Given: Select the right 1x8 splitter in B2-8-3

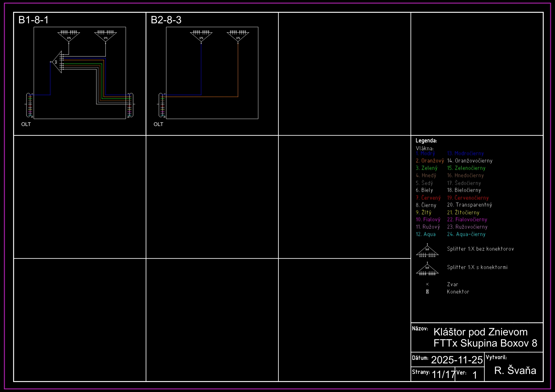Looking at the screenshot, I should (238, 36).
